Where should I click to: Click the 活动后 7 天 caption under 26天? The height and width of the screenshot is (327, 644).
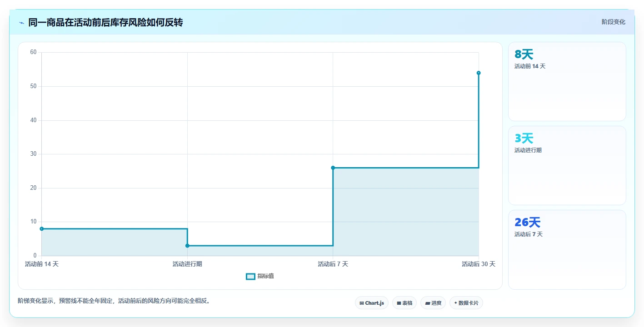pos(529,234)
